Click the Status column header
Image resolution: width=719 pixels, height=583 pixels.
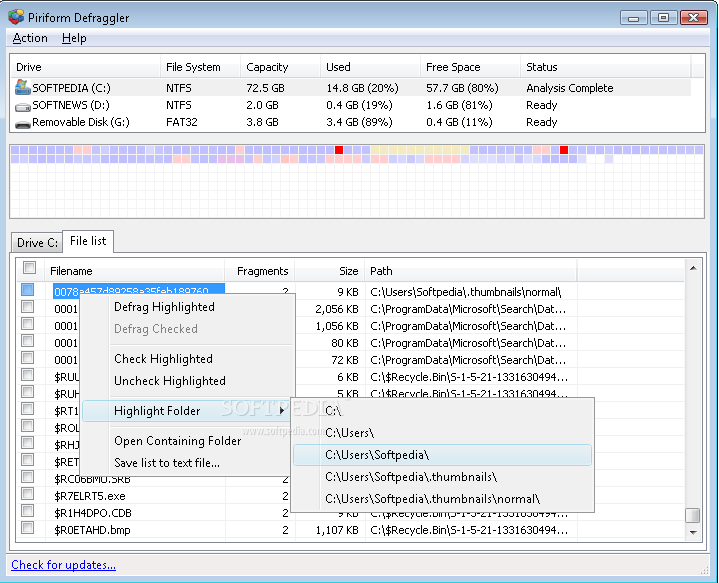(x=605, y=67)
